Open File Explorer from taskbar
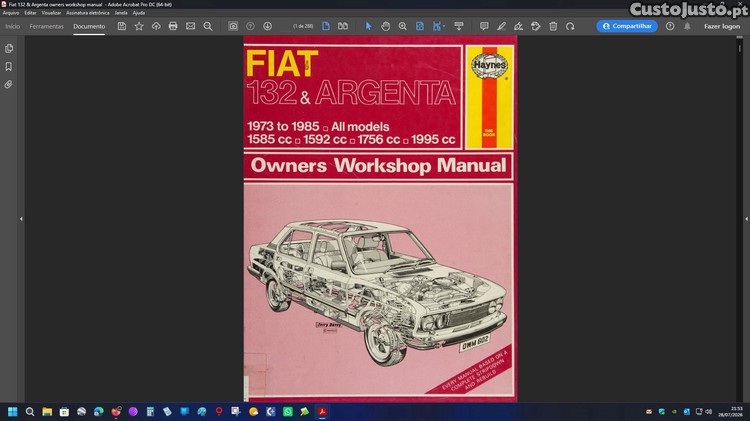Viewport: 750px width, 421px height. click(x=47, y=411)
